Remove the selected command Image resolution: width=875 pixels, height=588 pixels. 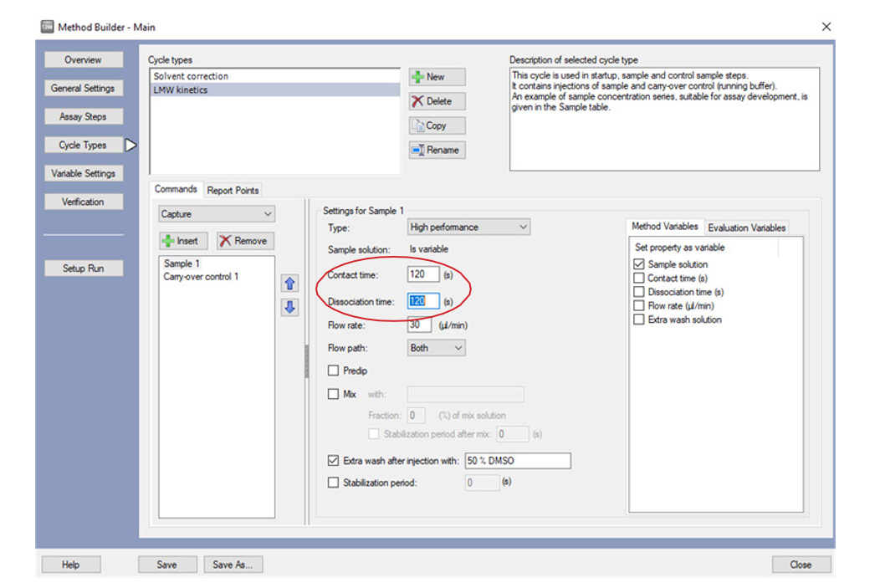pos(244,241)
